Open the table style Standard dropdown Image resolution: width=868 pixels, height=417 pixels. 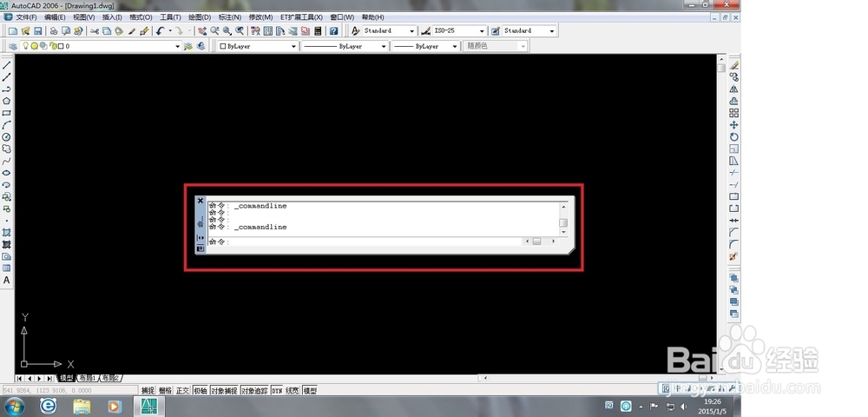pyautogui.click(x=552, y=31)
